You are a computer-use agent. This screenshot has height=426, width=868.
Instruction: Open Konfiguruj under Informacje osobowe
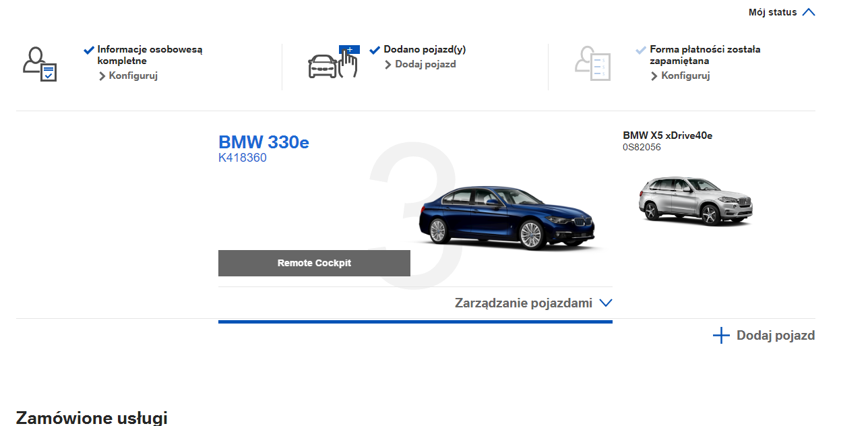[x=128, y=75]
